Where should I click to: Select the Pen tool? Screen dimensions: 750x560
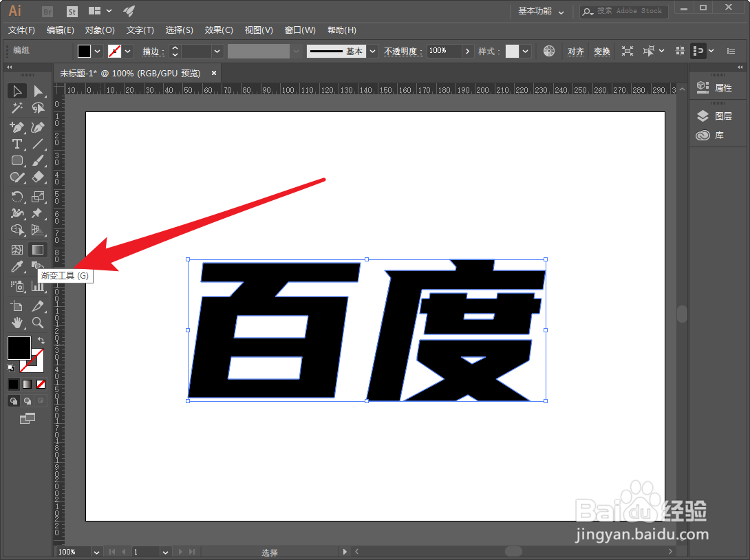pyautogui.click(x=17, y=127)
